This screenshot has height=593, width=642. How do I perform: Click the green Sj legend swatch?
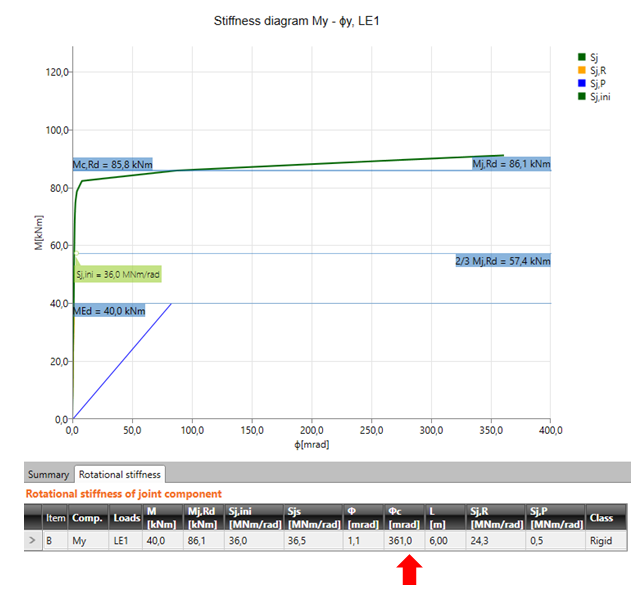(x=582, y=57)
